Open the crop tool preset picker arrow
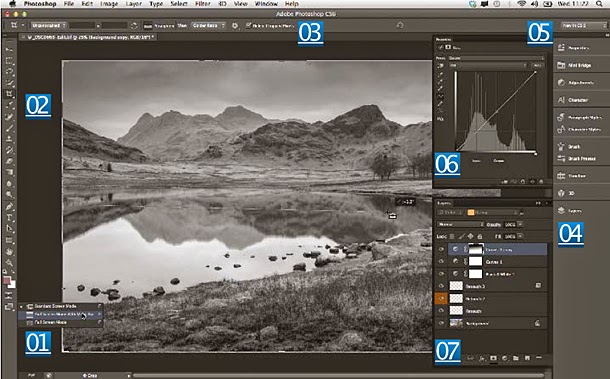The height and width of the screenshot is (379, 610). (23, 26)
